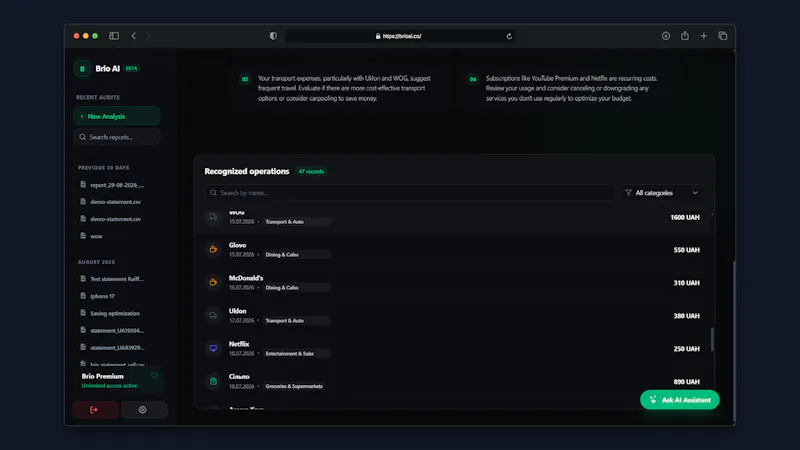Click the 47 records badge
The image size is (800, 450).
click(x=311, y=171)
